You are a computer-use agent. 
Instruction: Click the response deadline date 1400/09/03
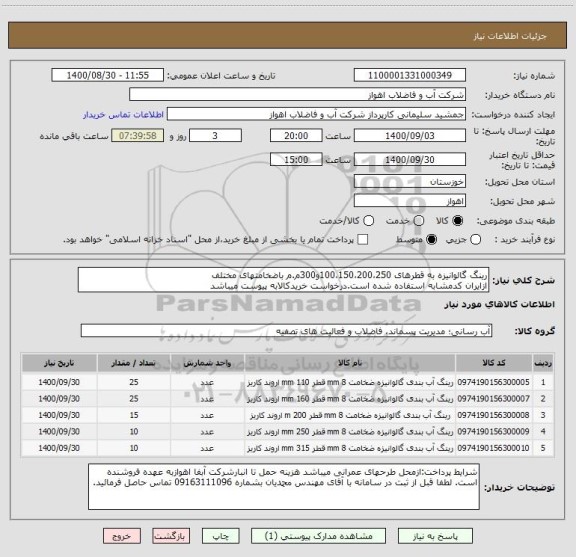point(410,136)
